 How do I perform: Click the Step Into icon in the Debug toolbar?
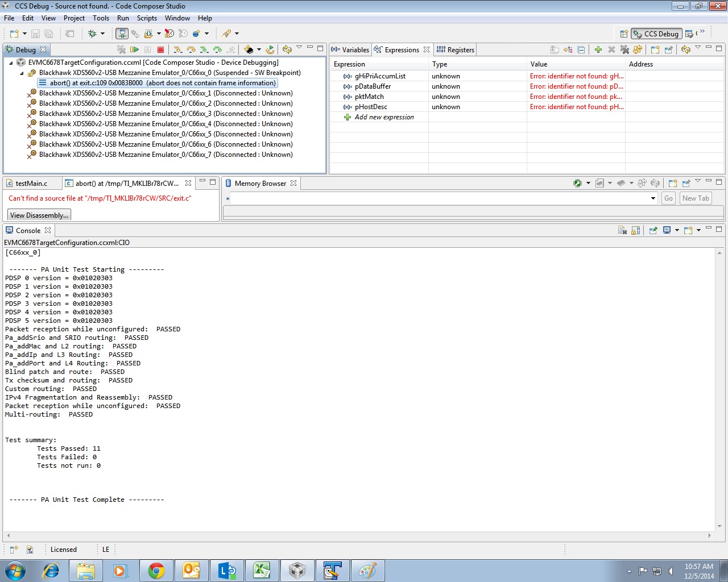(x=177, y=49)
